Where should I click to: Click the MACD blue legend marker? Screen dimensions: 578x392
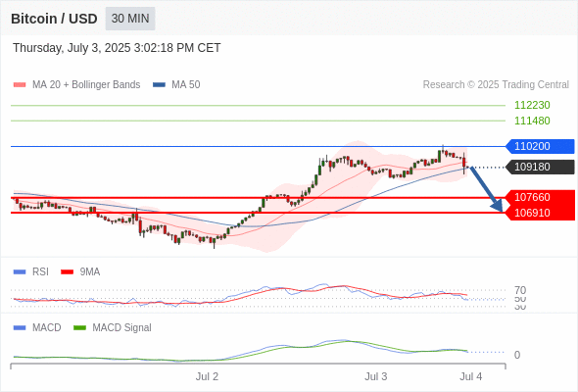coord(20,327)
